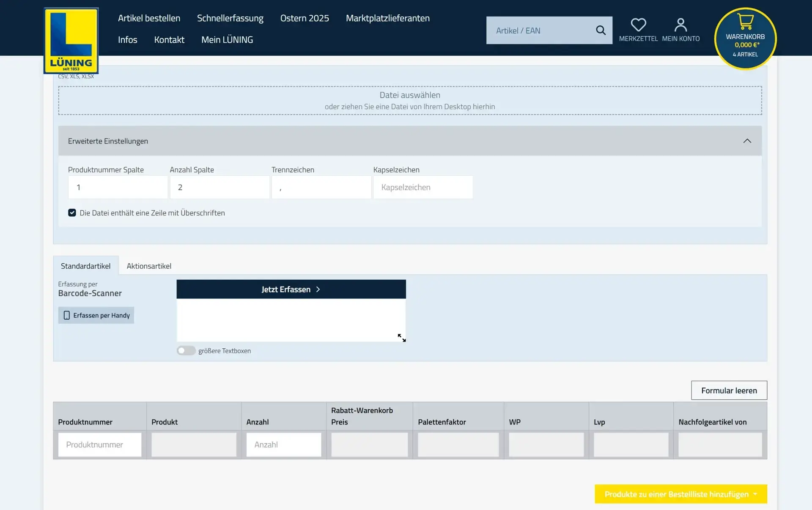The image size is (812, 510).
Task: Open search via the magnifier icon
Action: coord(601,30)
